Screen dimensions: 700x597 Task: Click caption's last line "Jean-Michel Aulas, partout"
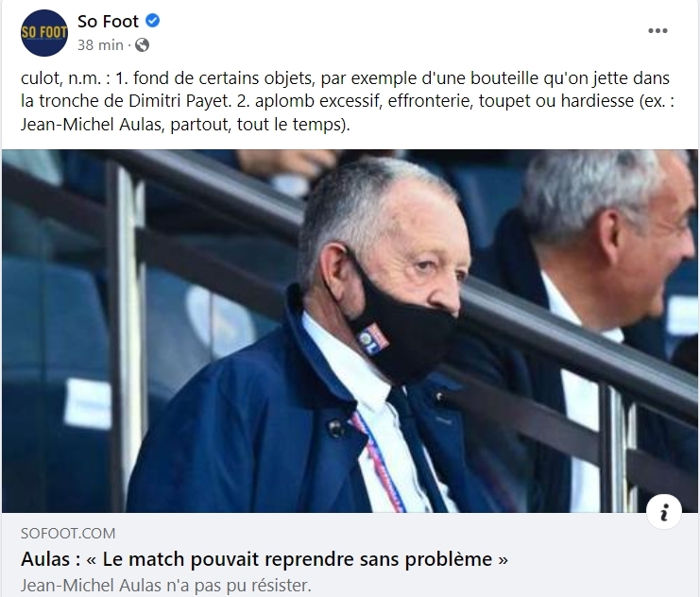(x=185, y=124)
